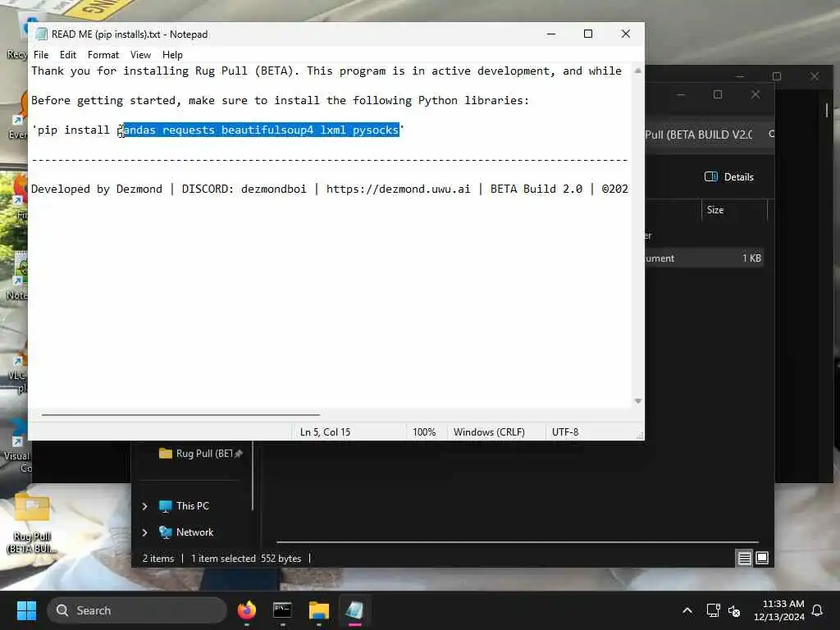Click '1 item selected 552 bytes' status text
Image resolution: width=840 pixels, height=630 pixels.
[x=246, y=558]
